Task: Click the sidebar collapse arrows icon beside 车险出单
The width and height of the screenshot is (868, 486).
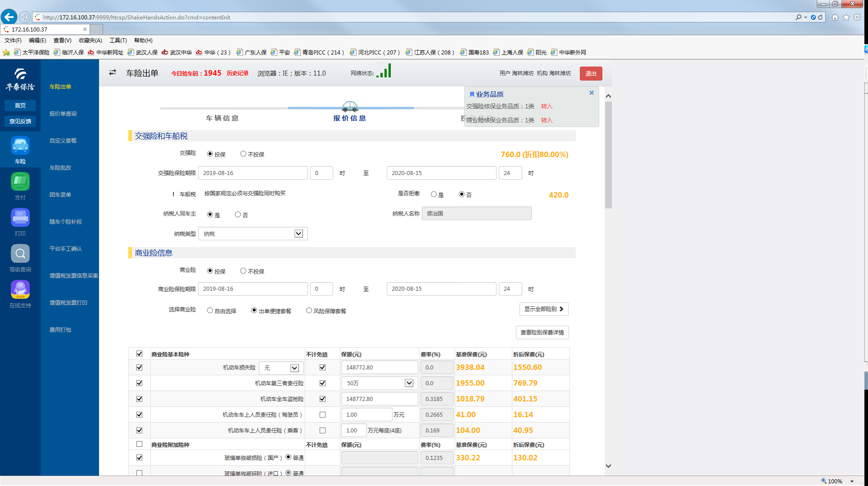Action: pos(113,72)
